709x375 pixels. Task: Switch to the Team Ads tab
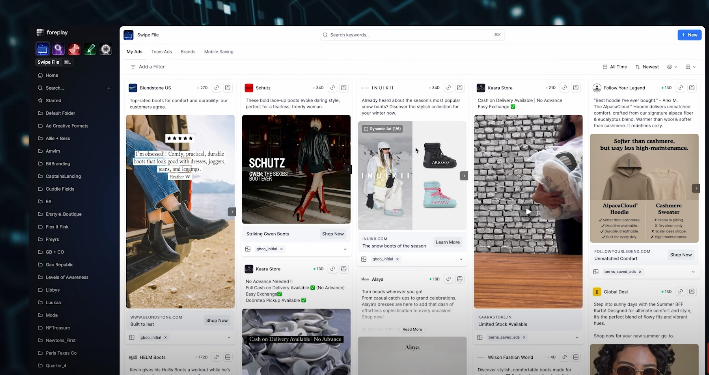pos(162,52)
